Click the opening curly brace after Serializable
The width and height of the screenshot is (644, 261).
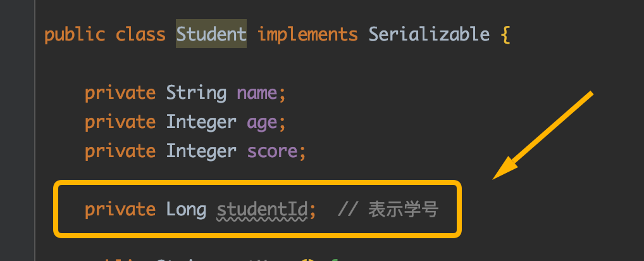pyautogui.click(x=505, y=35)
